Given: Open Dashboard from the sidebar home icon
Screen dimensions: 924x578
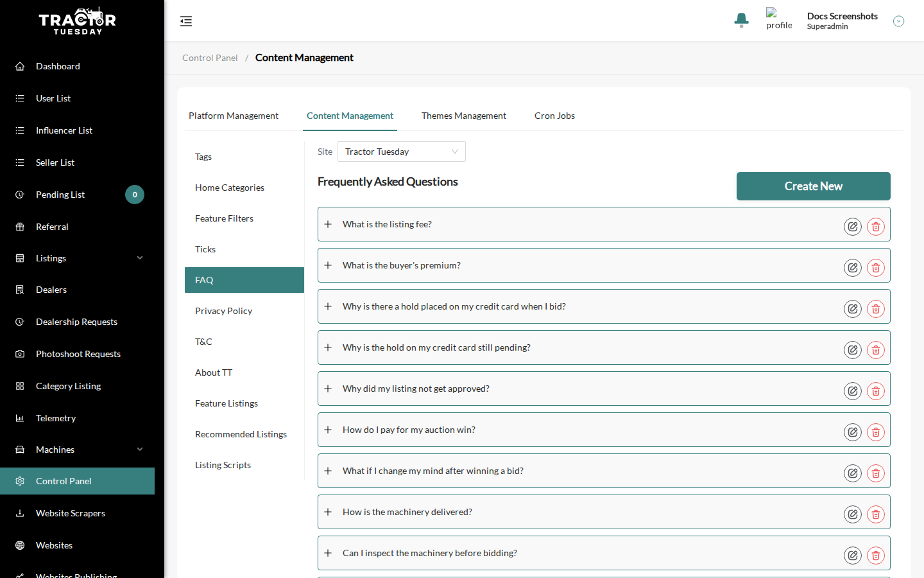Looking at the screenshot, I should coord(20,66).
